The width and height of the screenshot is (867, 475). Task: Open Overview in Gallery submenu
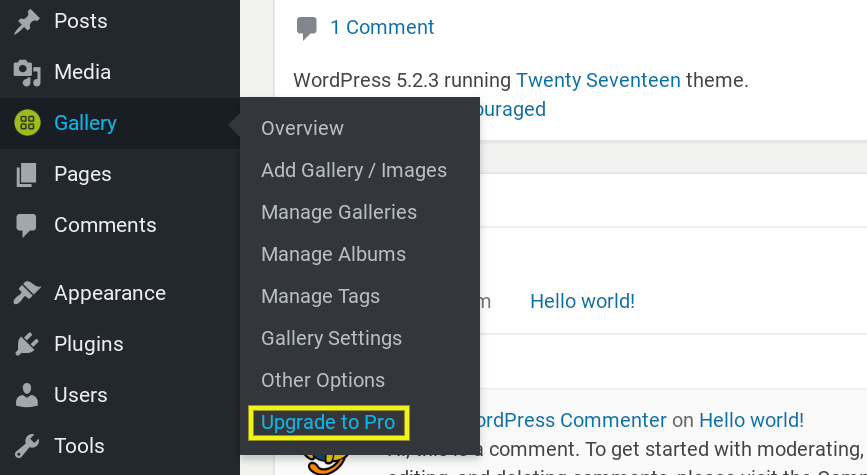pos(302,128)
